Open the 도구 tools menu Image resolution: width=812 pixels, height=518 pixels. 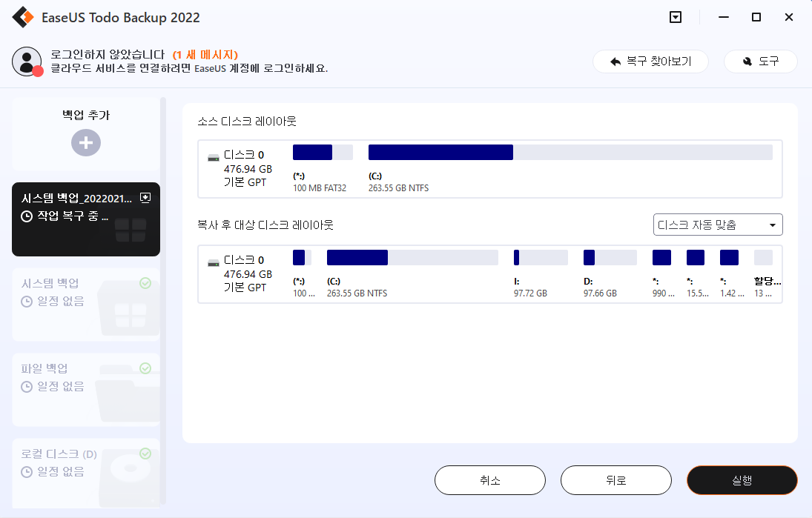(x=760, y=62)
